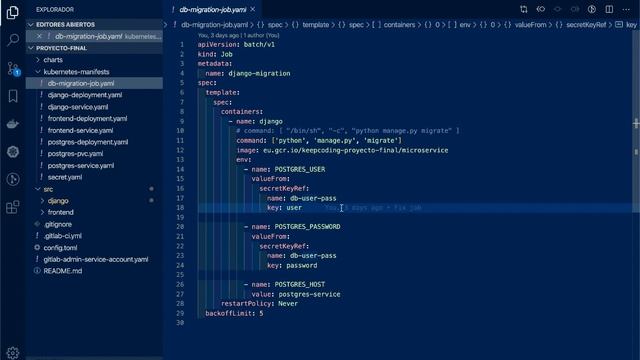
Task: Open the More Actions ellipsis in editor toolbar
Action: click(626, 9)
